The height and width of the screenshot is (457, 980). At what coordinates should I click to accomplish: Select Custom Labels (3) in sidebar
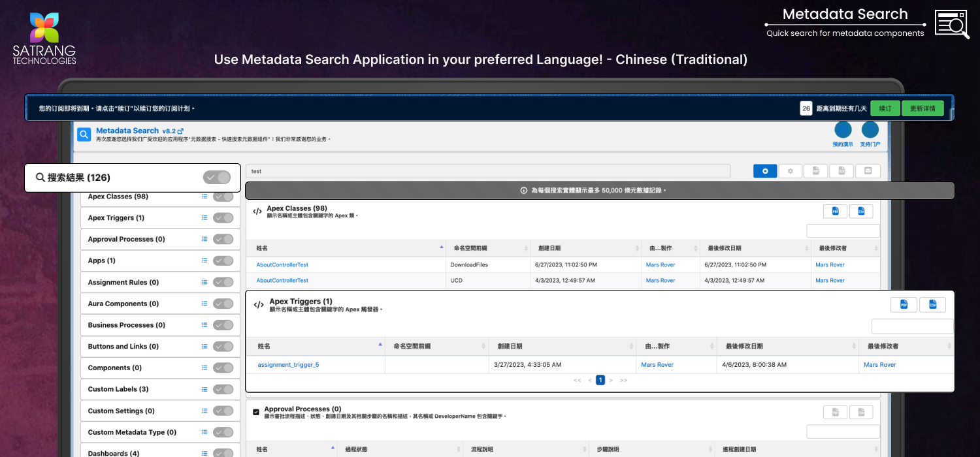click(x=118, y=389)
